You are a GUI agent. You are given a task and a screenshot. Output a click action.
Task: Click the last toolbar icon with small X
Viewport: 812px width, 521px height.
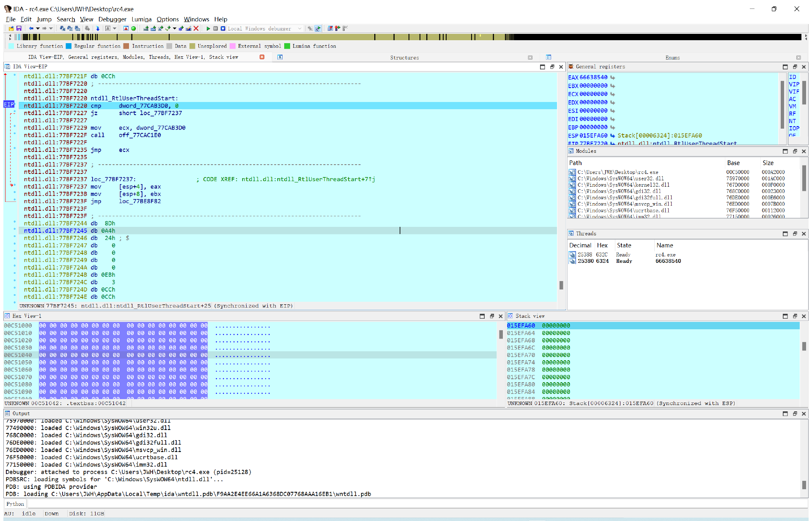345,28
